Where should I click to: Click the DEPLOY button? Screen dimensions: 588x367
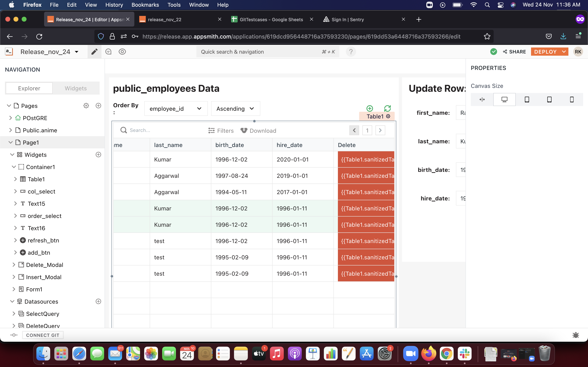pos(545,52)
